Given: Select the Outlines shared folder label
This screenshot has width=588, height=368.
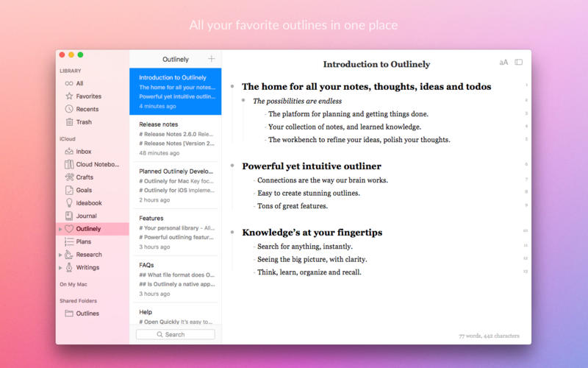Looking at the screenshot, I should 87,314.
